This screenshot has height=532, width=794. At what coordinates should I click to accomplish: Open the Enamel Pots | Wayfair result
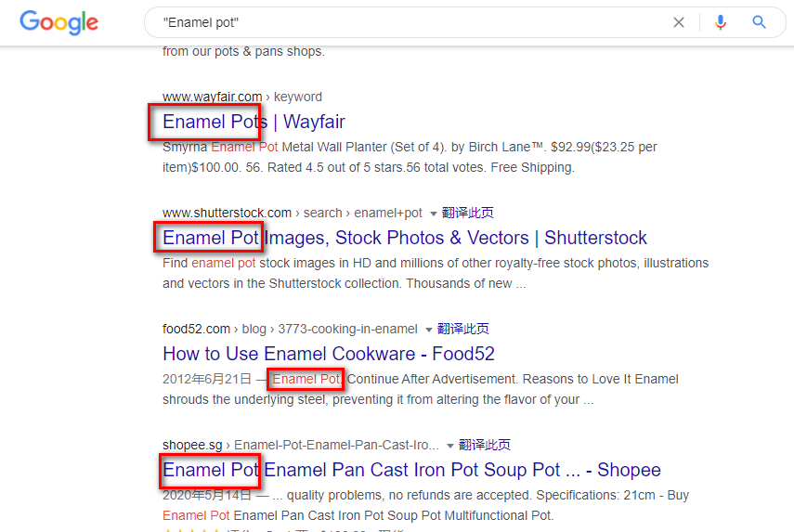(254, 122)
